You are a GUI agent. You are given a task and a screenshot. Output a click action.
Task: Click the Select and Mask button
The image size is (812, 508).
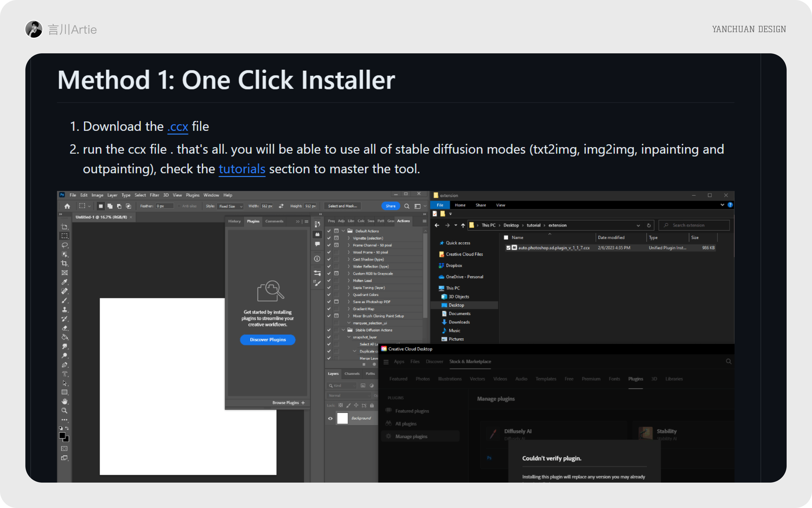[343, 206]
